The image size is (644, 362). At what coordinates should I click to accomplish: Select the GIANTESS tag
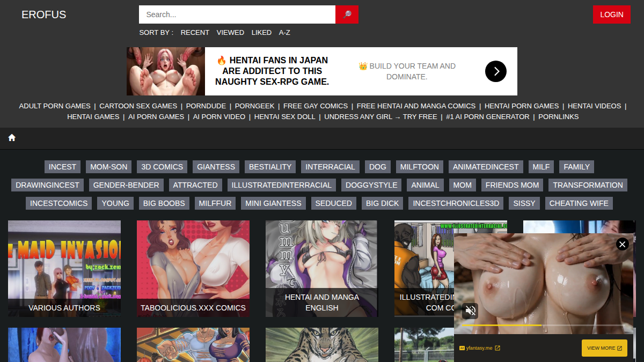click(x=216, y=167)
